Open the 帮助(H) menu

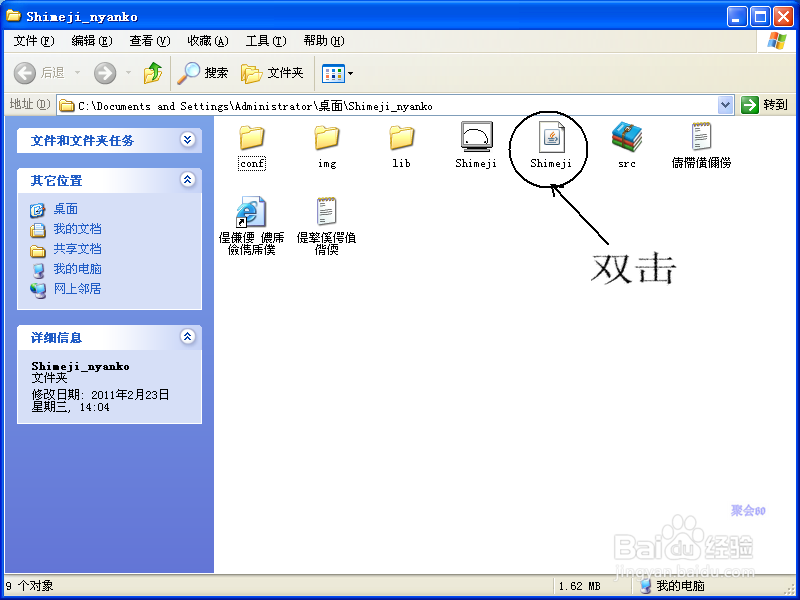(323, 41)
